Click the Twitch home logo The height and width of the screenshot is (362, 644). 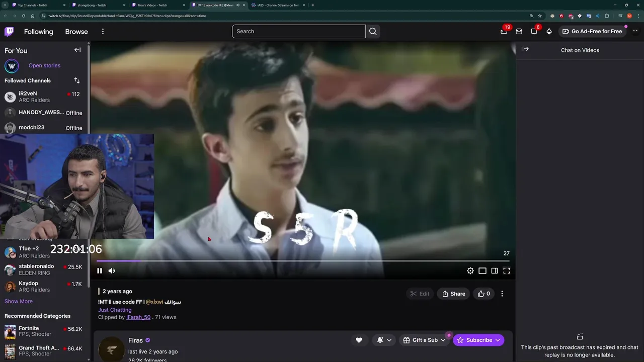(9, 31)
